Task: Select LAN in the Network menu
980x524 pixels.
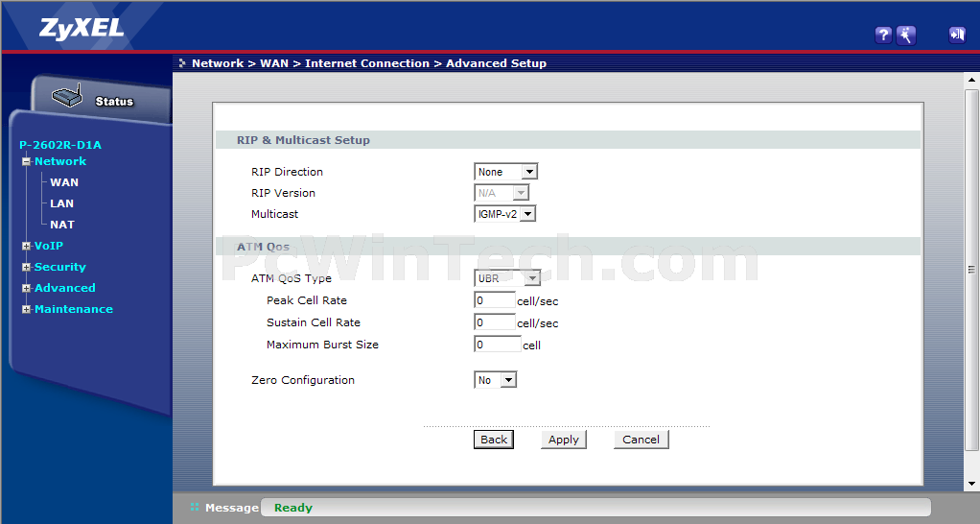Action: 62,203
